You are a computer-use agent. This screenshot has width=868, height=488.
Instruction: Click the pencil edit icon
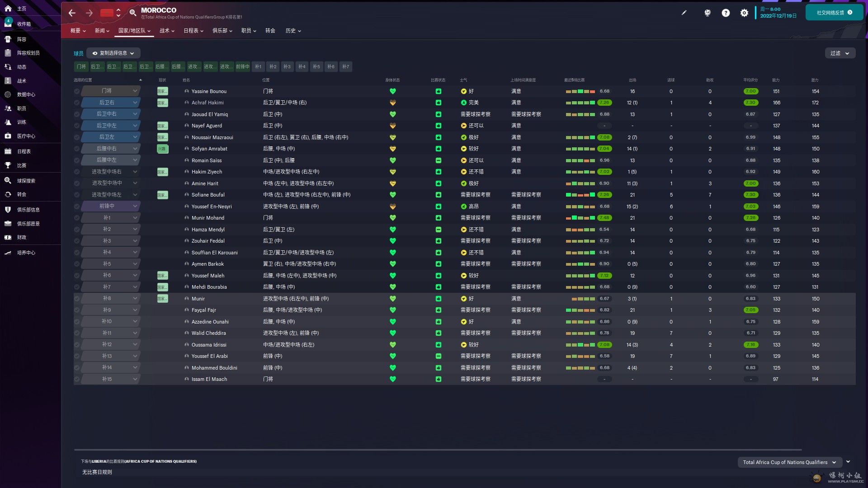click(x=684, y=13)
